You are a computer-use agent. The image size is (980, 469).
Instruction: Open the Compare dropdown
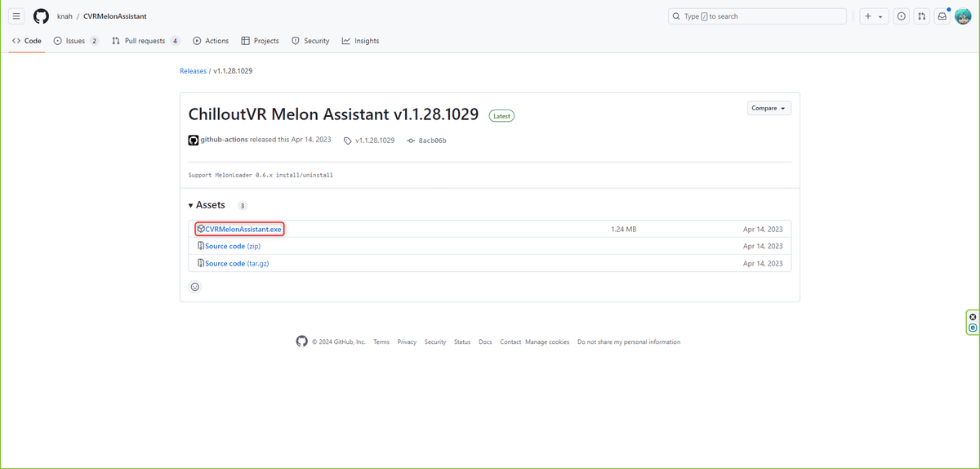point(768,108)
